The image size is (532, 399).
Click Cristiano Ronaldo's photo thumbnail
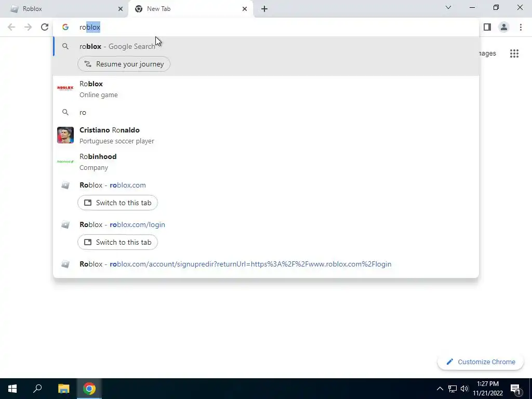[65, 135]
